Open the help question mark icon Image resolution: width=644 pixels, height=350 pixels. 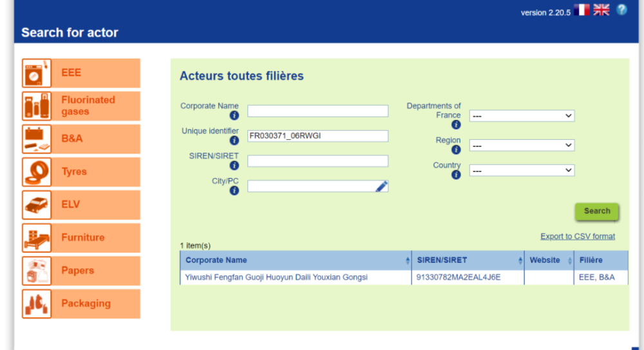point(622,10)
